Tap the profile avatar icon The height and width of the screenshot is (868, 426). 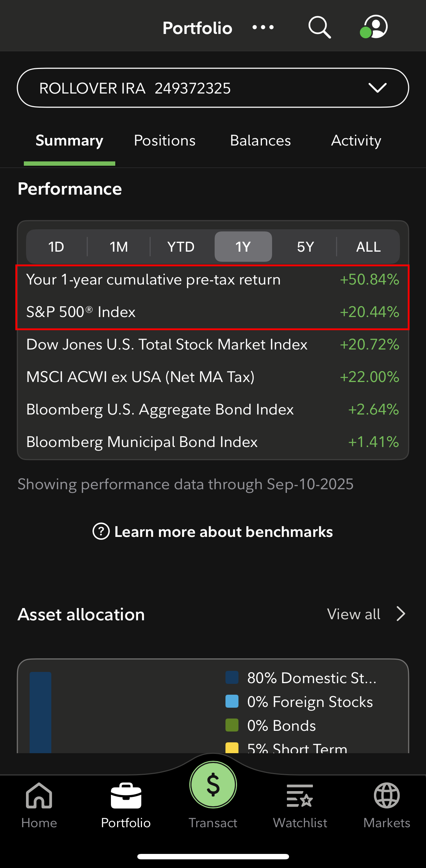pyautogui.click(x=374, y=27)
